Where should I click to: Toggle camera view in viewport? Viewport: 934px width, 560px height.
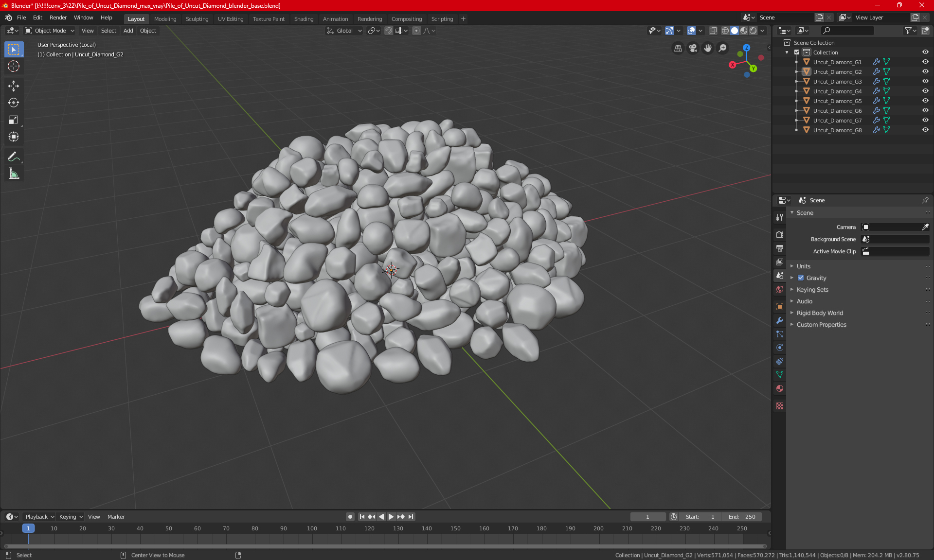(x=693, y=48)
